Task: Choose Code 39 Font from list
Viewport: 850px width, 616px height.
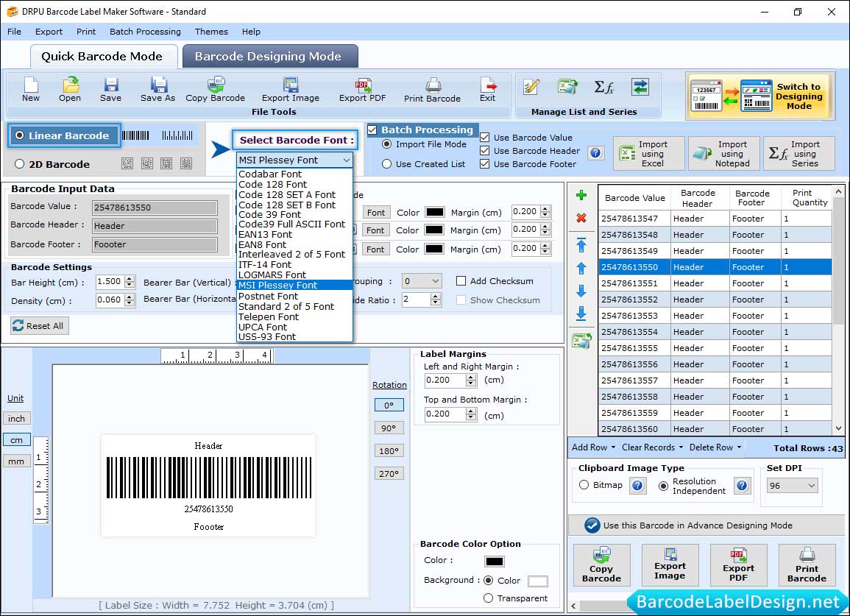Action: (295, 215)
